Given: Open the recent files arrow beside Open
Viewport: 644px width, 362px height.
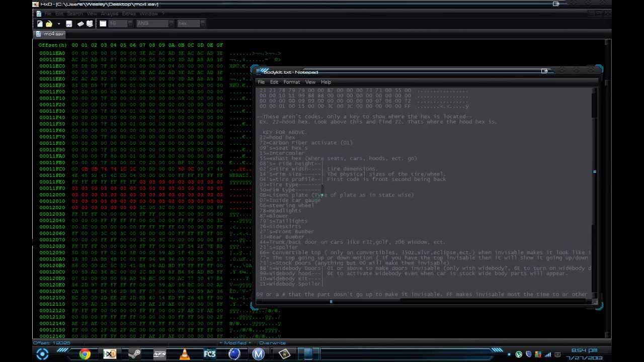Looking at the screenshot, I should pos(58,24).
